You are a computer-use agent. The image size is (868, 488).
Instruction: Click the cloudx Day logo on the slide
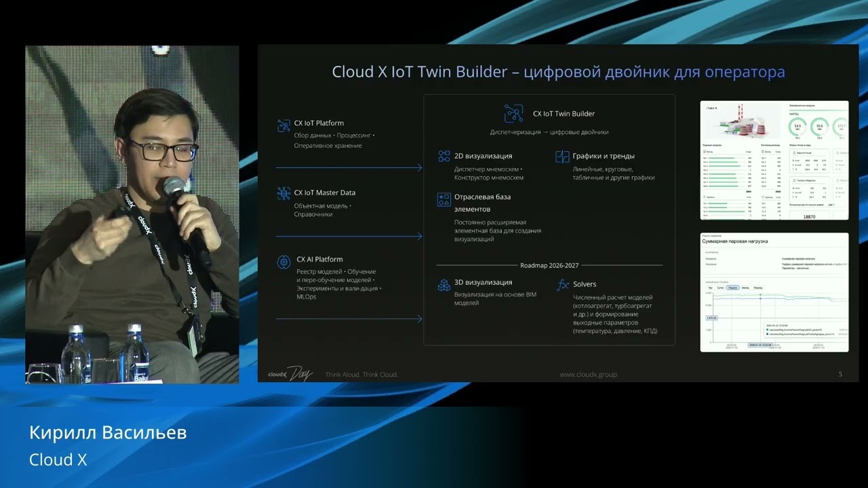[290, 373]
